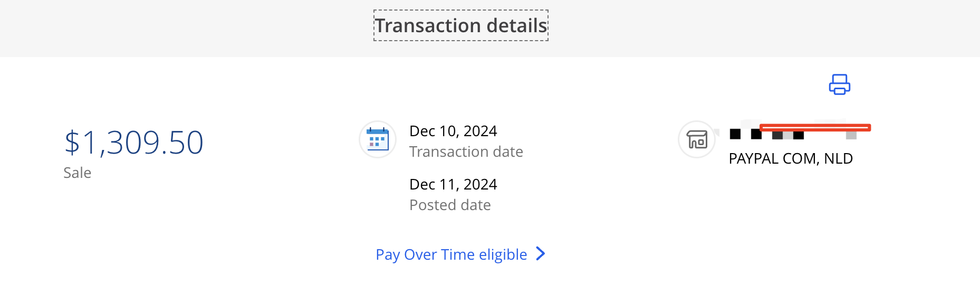Click the Sale label under the amount
Viewport: 980px width, 284px height.
(78, 173)
